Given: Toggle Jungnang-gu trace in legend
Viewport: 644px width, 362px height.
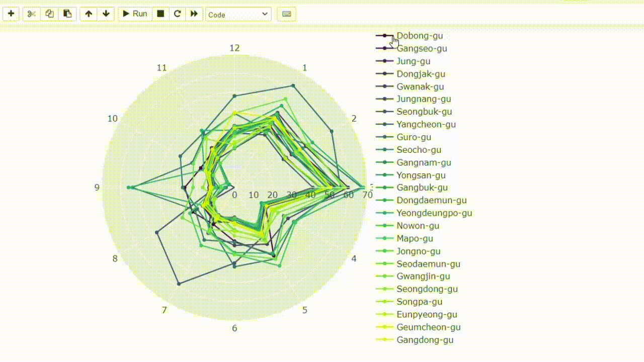Looking at the screenshot, I should point(414,99).
